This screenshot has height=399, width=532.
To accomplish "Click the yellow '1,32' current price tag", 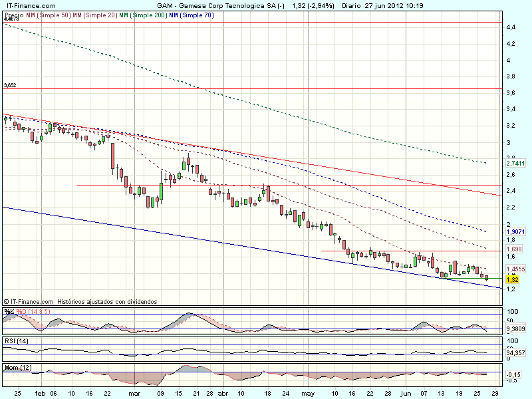I will [x=512, y=279].
